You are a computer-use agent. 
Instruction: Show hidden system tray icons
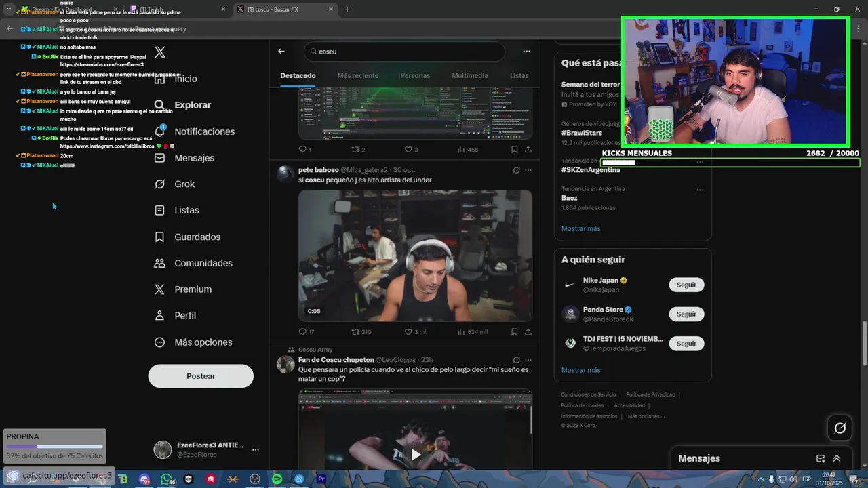coord(761,479)
